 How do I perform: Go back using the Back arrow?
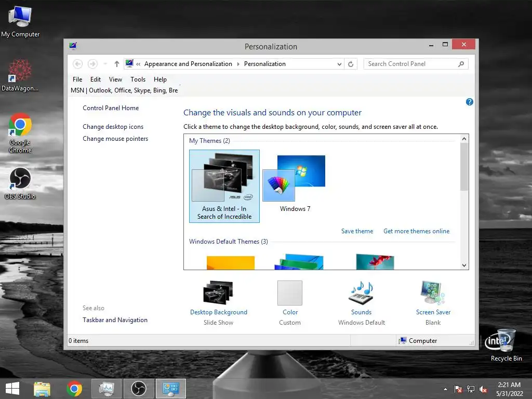tap(78, 64)
